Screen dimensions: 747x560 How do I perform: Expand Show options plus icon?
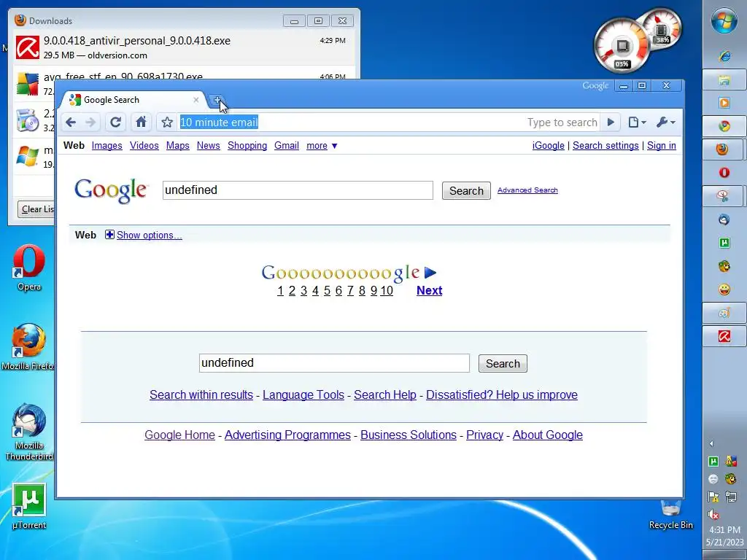click(x=109, y=235)
